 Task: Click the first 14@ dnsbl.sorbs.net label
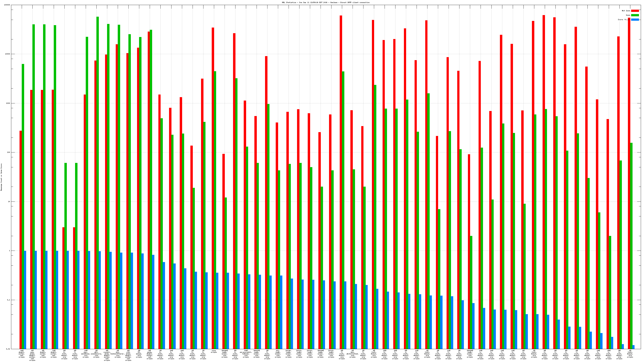(x=22, y=354)
